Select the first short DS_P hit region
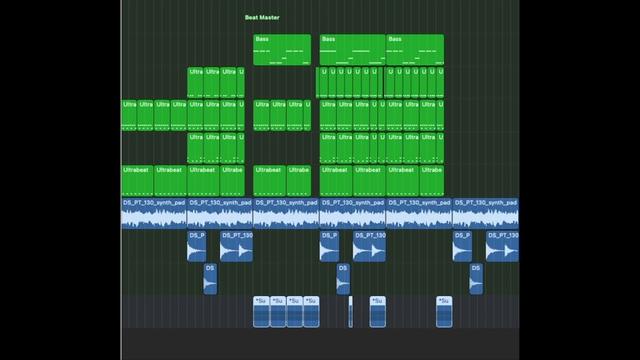Screen dimensions: 640x360 click(x=197, y=247)
